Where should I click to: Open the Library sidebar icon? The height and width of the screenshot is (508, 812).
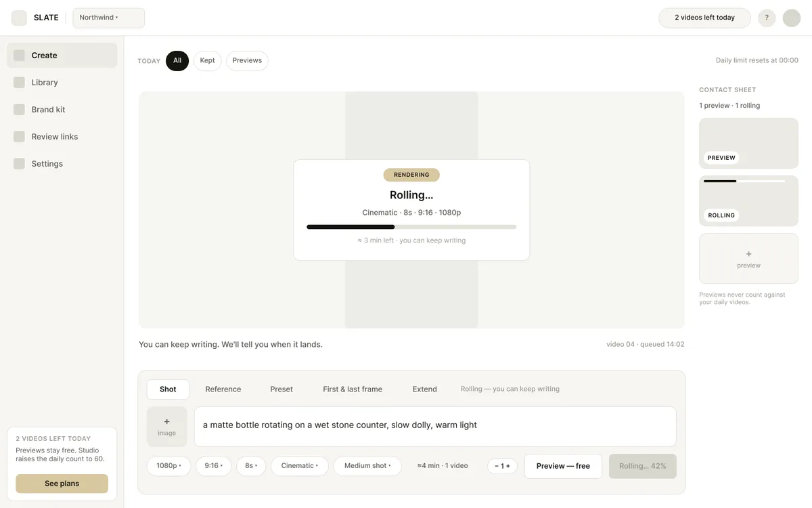[x=19, y=83]
